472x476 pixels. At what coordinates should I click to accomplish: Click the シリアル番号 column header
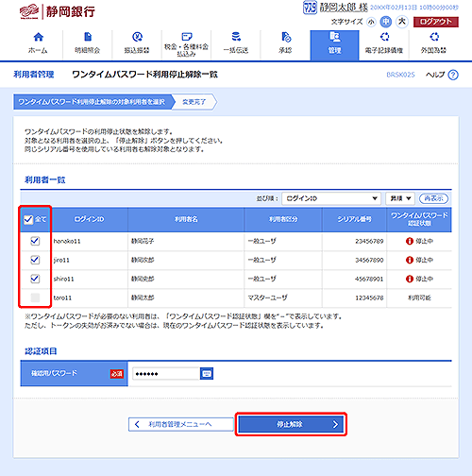(x=354, y=219)
